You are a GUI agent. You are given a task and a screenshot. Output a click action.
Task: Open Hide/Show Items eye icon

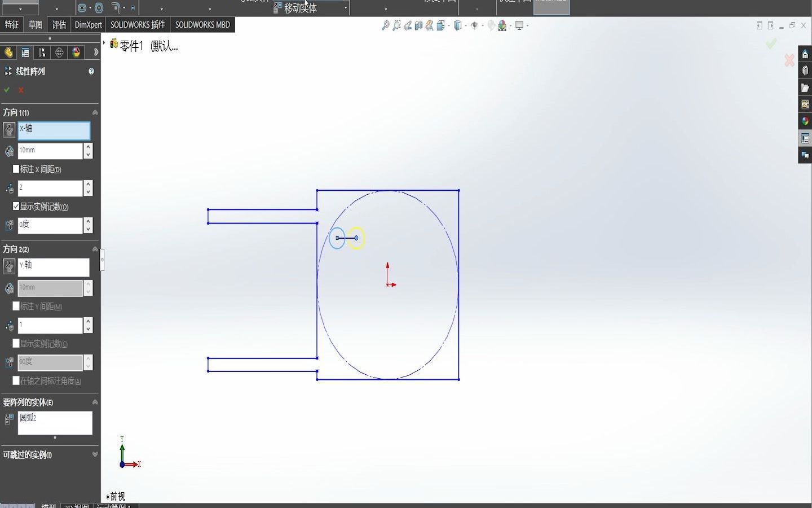point(474,25)
